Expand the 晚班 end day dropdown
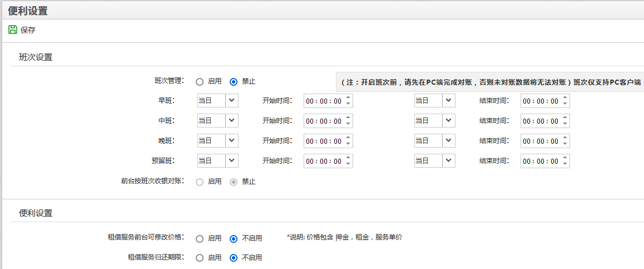The width and height of the screenshot is (644, 269). pyautogui.click(x=434, y=141)
